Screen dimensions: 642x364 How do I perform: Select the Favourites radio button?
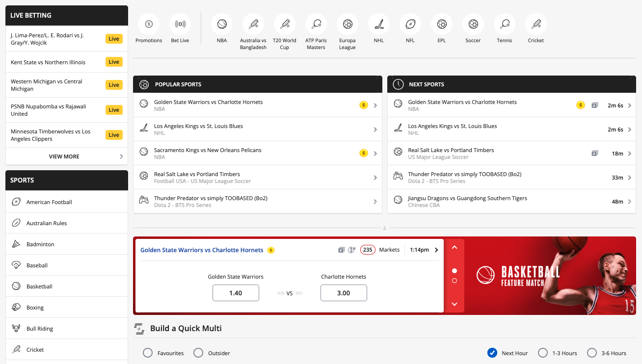click(148, 353)
